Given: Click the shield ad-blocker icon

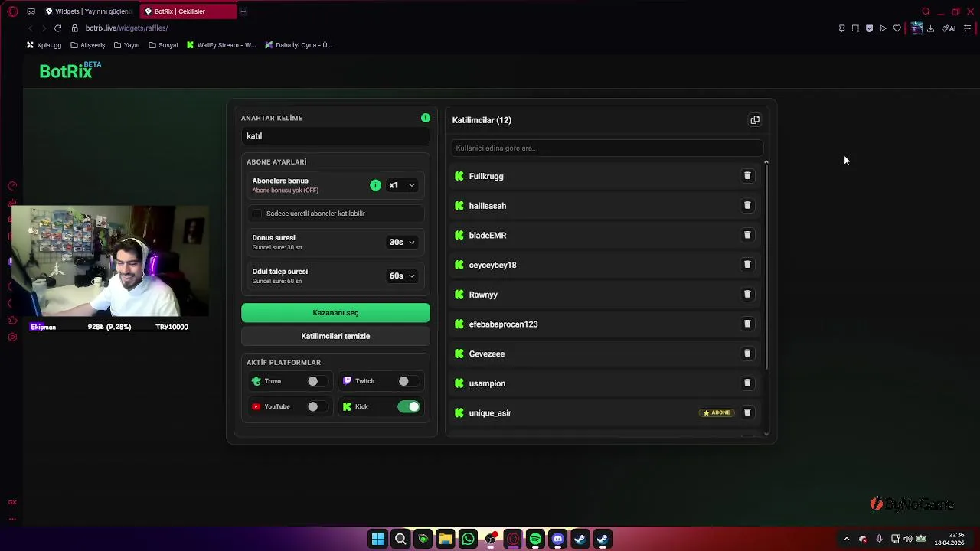Looking at the screenshot, I should [x=869, y=28].
